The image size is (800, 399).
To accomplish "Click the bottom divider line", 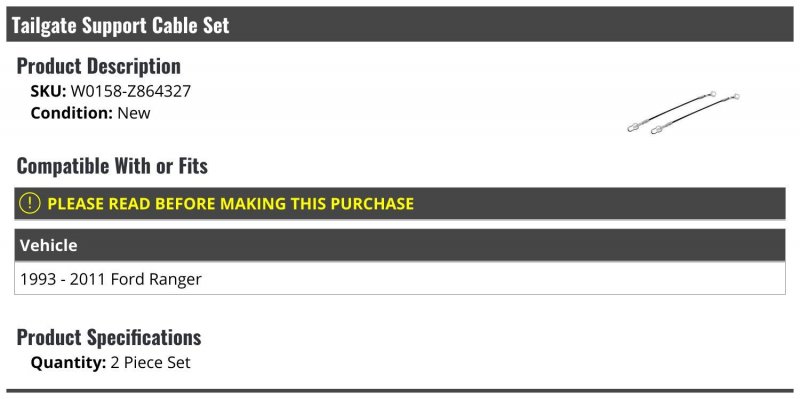I will point(400,391).
